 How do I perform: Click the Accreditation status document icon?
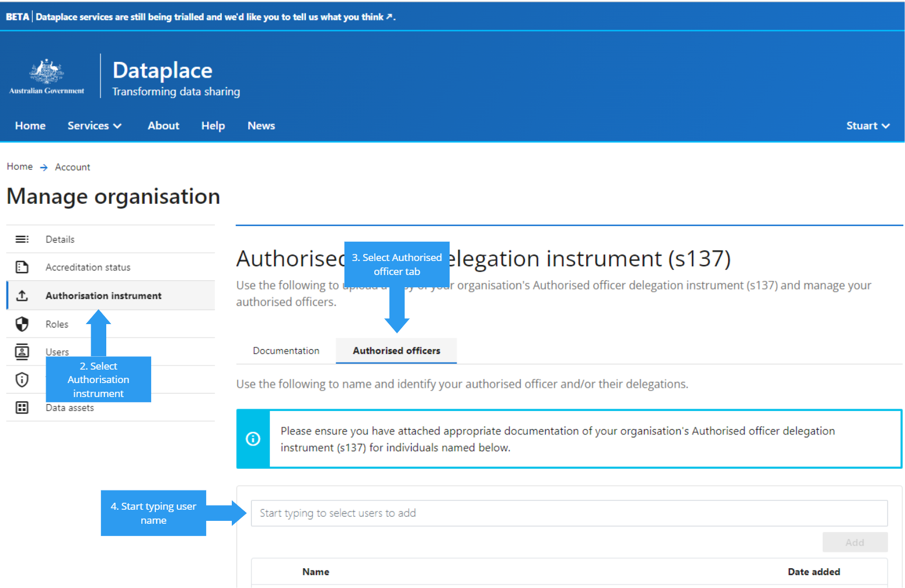(x=22, y=267)
